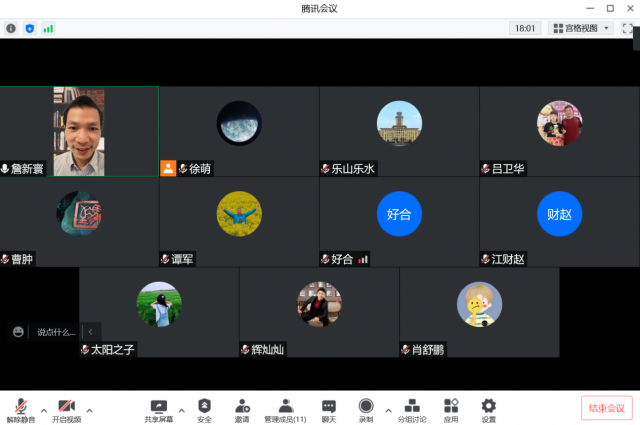The width and height of the screenshot is (640, 425).
Task: Open 设置 settings gear
Action: (488, 408)
